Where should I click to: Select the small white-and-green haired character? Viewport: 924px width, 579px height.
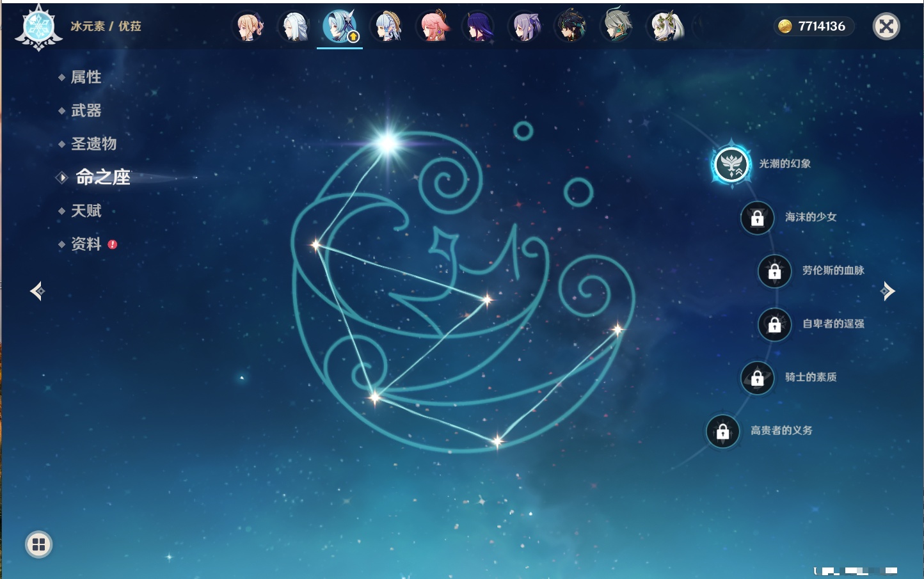[664, 27]
